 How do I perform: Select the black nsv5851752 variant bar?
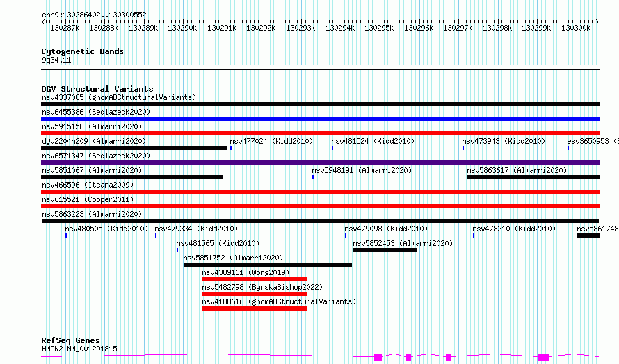(268, 265)
